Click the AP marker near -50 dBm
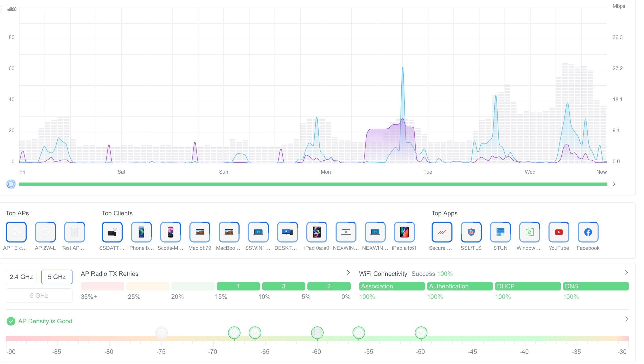The height and width of the screenshot is (364, 644). (x=421, y=333)
